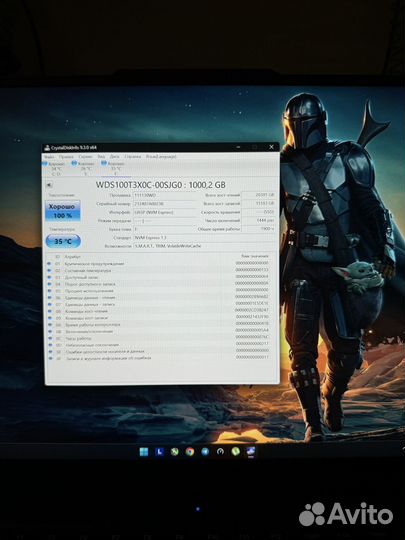This screenshot has width=405, height=540.
Task: Open the uTorrent icon on taskbar
Action: (x=236, y=451)
